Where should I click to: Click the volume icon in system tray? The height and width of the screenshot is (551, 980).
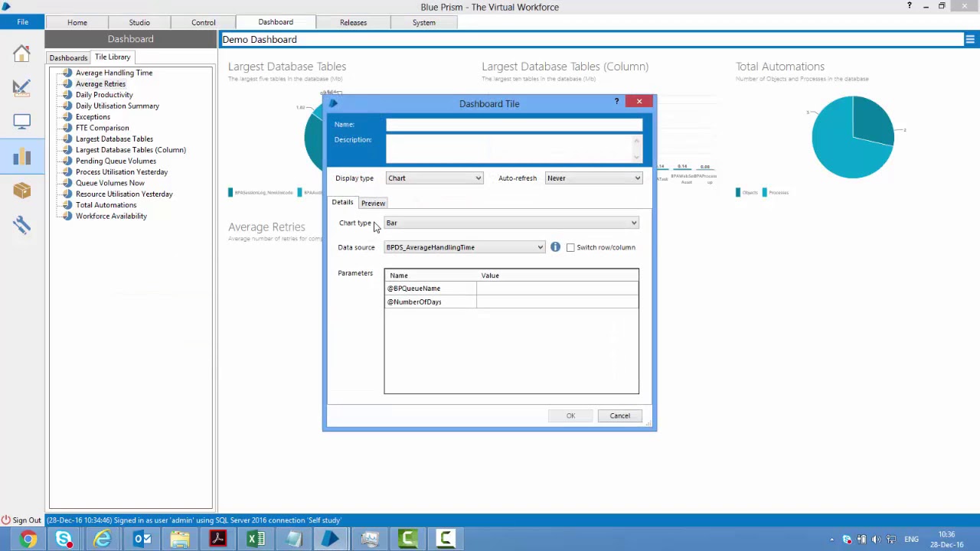tap(877, 540)
